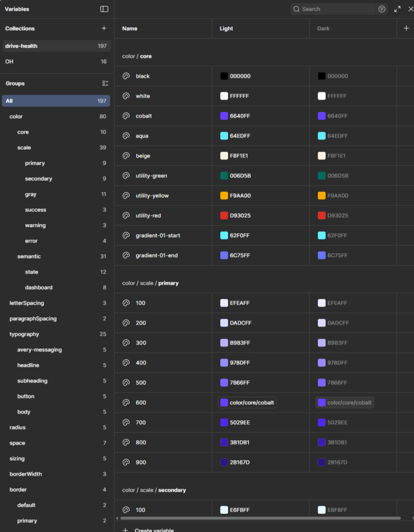Click the sort icon next to Groups header
The width and height of the screenshot is (414, 532).
[x=105, y=83]
